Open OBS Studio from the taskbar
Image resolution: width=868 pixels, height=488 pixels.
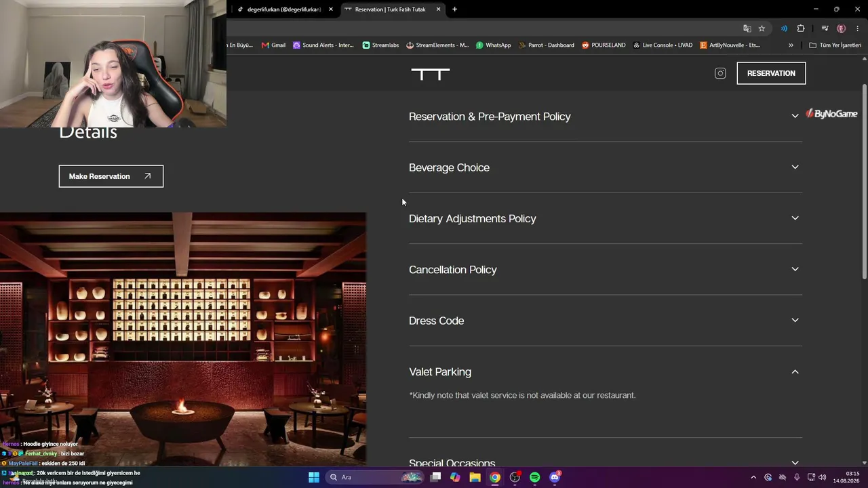coord(515,477)
